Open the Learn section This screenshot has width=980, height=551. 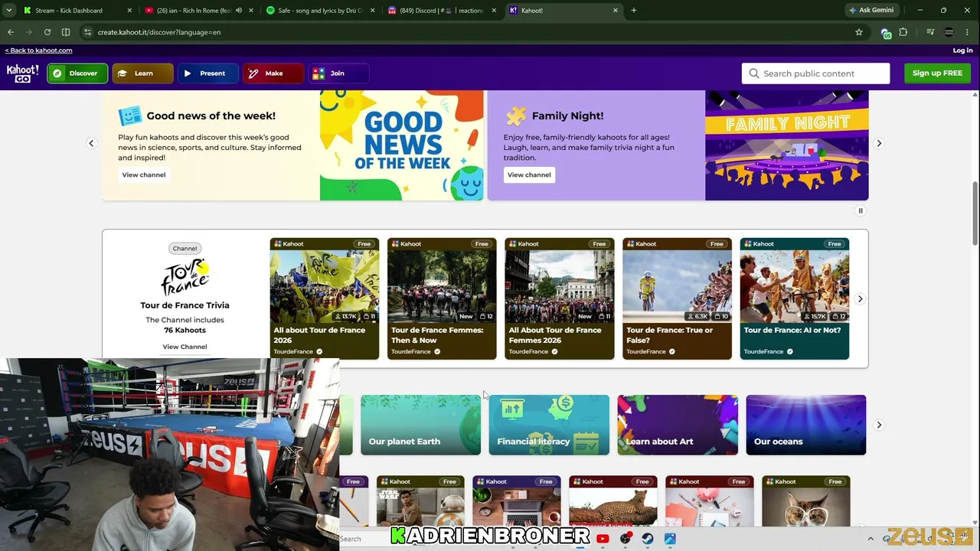tap(143, 73)
